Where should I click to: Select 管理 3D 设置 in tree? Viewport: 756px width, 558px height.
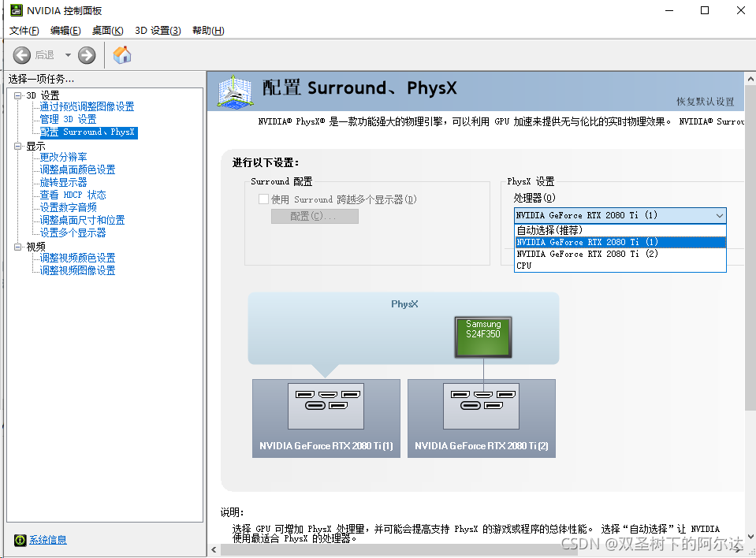68,119
